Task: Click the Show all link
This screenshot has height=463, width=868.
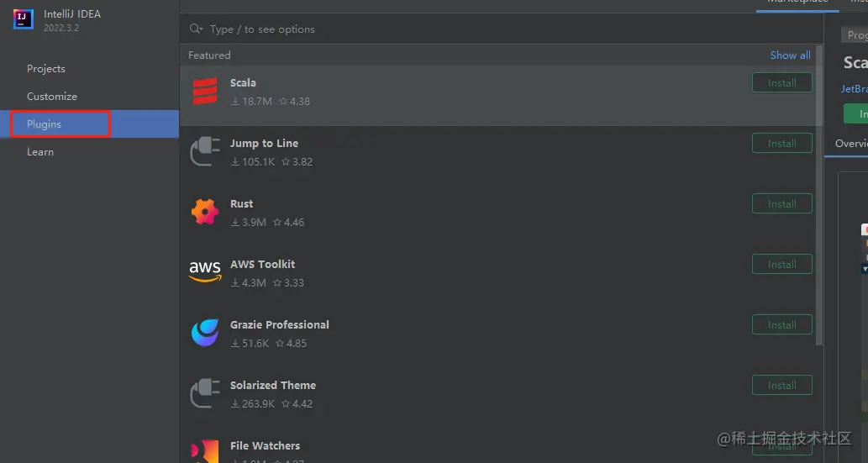Action: tap(790, 55)
